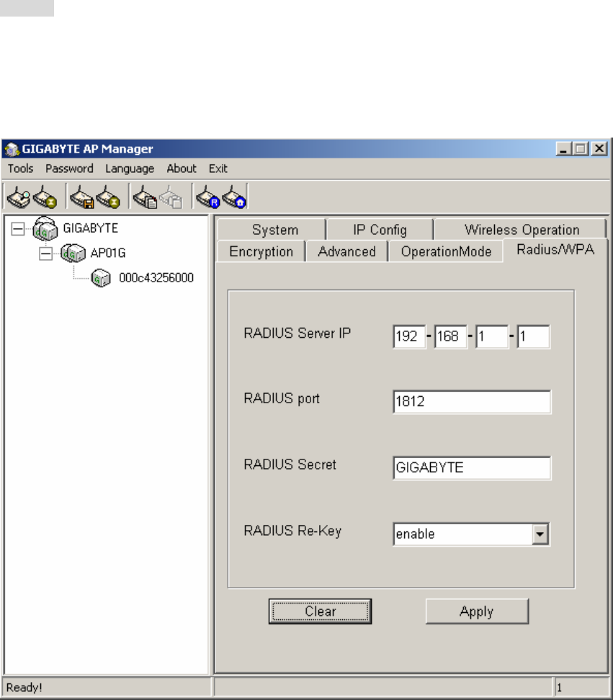
Task: Switch to the OperationMode tab
Action: 446,251
